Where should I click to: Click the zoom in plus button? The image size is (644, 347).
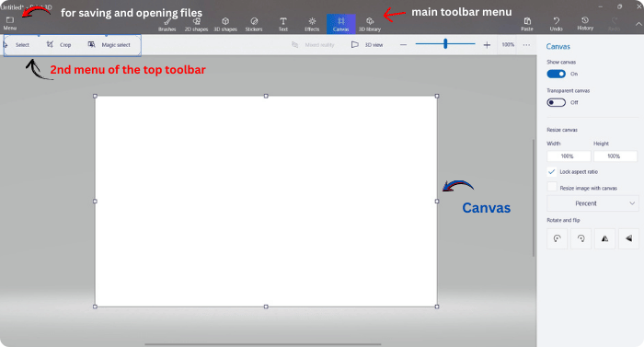(x=487, y=45)
